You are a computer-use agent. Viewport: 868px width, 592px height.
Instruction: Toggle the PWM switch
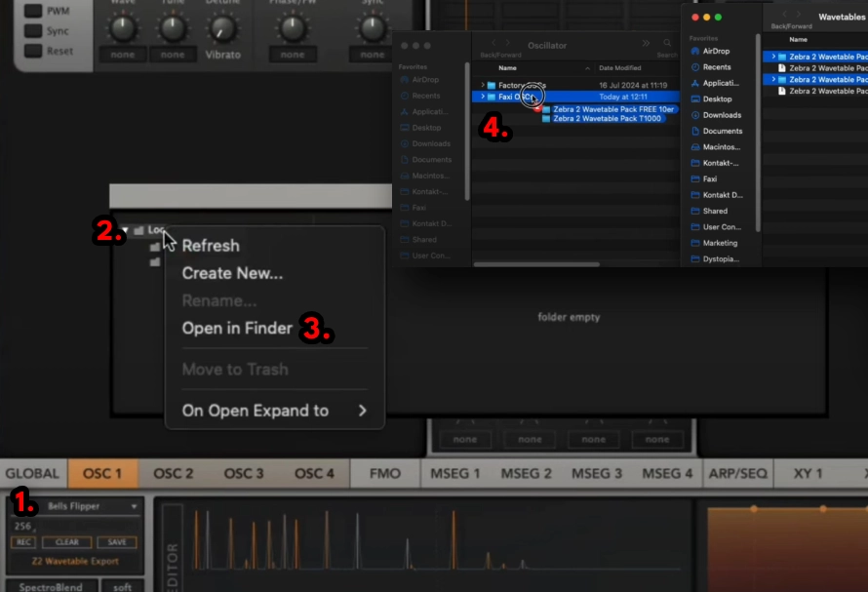(32, 12)
